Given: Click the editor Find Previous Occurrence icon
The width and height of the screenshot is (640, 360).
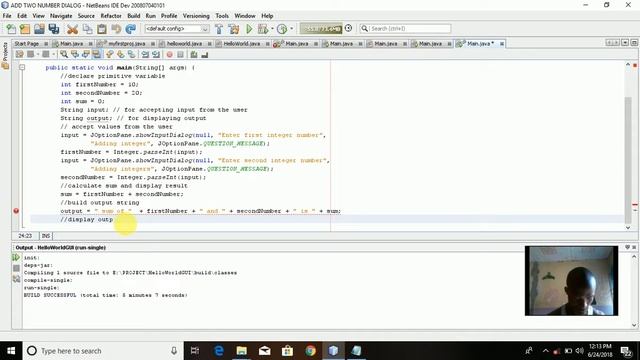Looking at the screenshot, I should click(75, 54).
